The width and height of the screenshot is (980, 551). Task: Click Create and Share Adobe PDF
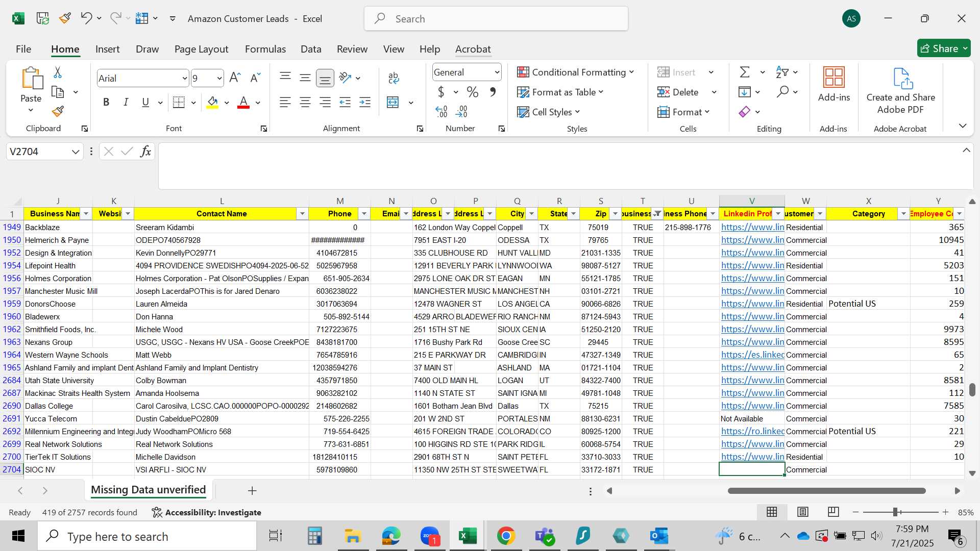click(x=901, y=91)
